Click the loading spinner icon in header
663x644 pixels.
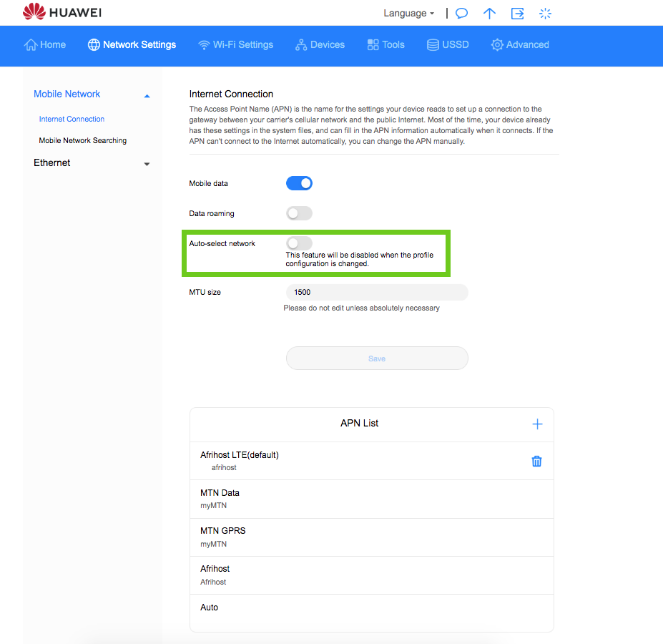[546, 14]
